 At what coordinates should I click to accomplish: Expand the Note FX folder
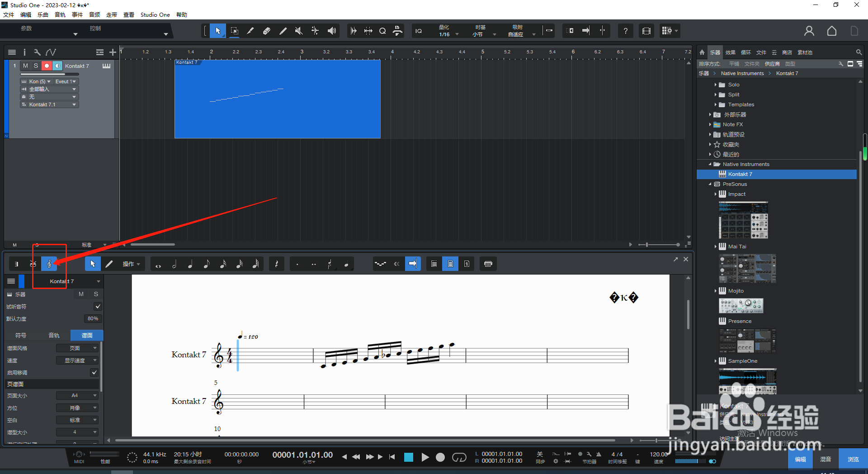(710, 124)
